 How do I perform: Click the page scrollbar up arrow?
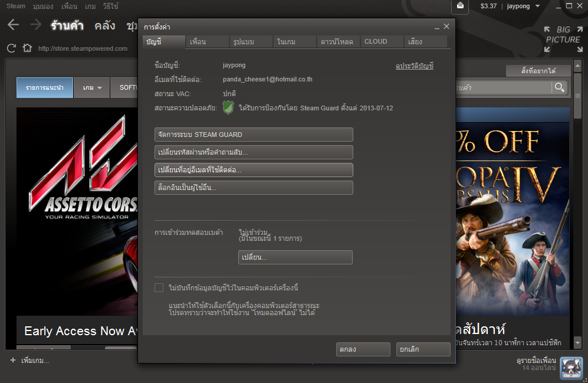(577, 66)
